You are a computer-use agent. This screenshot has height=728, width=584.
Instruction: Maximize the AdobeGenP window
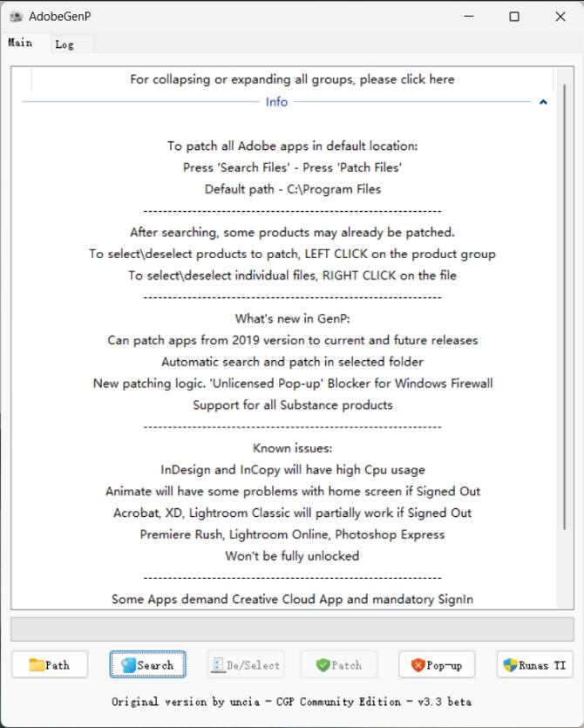coord(514,17)
